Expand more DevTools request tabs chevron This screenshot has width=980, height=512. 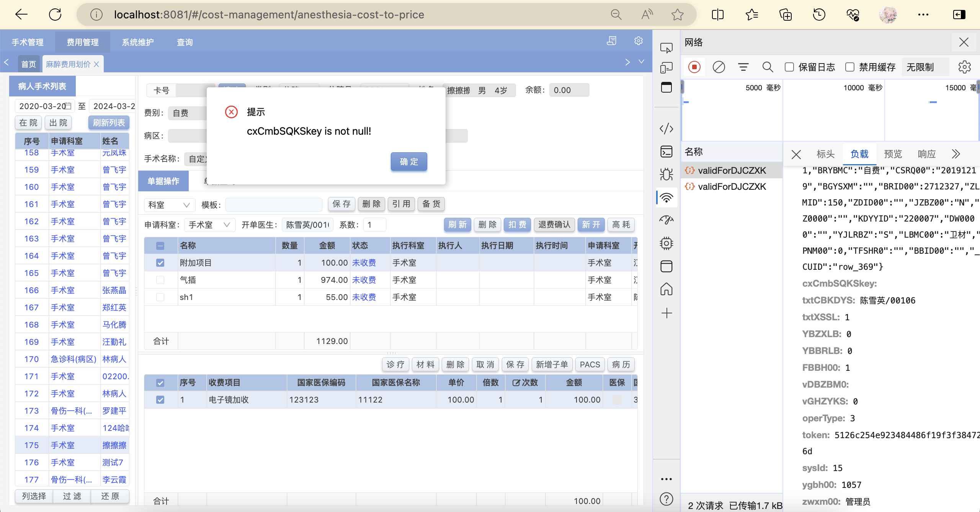coord(955,154)
